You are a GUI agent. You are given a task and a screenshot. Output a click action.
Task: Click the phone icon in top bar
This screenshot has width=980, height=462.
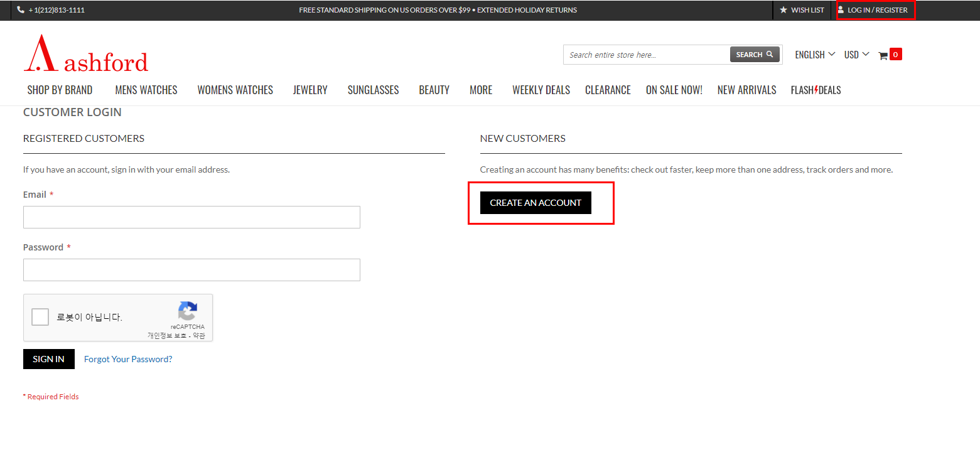tap(21, 10)
